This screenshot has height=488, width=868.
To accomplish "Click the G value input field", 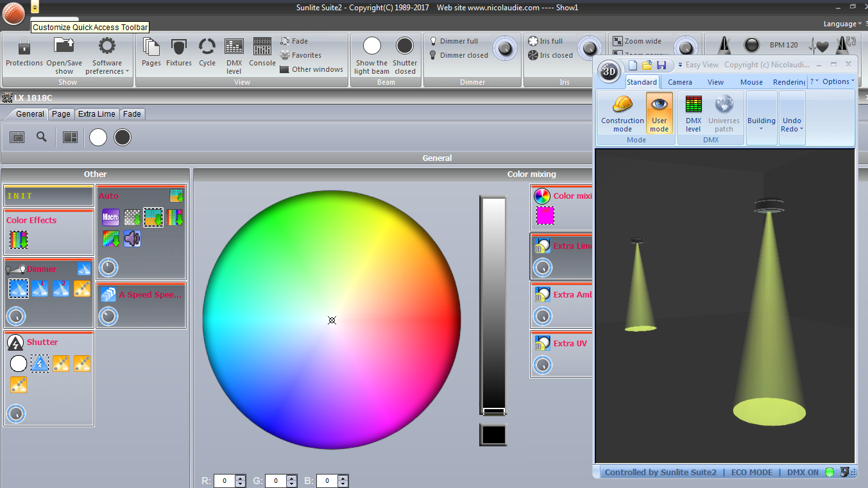I will [x=275, y=481].
